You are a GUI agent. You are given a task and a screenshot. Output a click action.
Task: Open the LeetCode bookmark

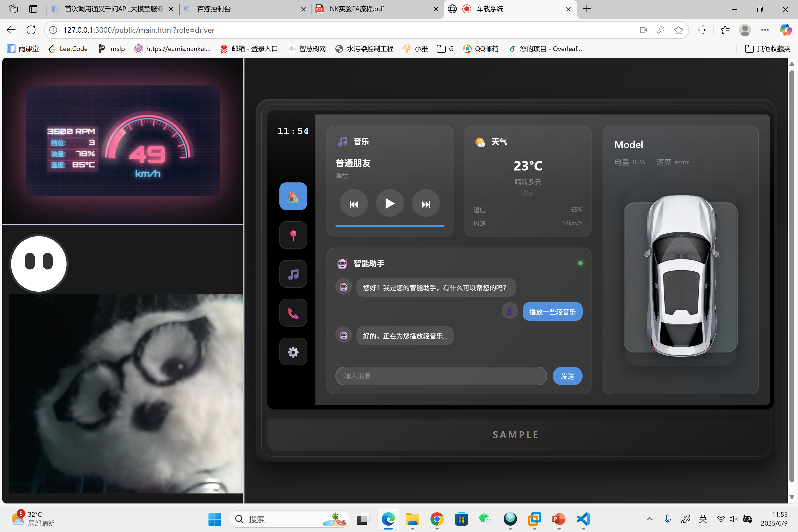tap(68, 49)
